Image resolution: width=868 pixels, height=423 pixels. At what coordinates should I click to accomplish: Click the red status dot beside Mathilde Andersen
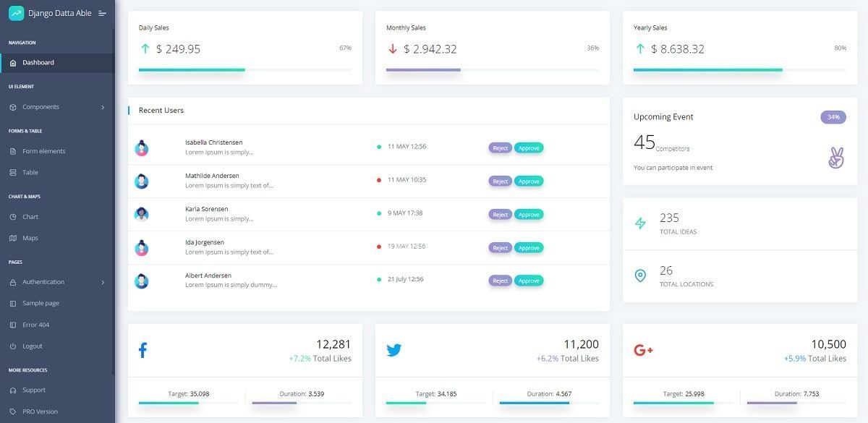click(378, 179)
